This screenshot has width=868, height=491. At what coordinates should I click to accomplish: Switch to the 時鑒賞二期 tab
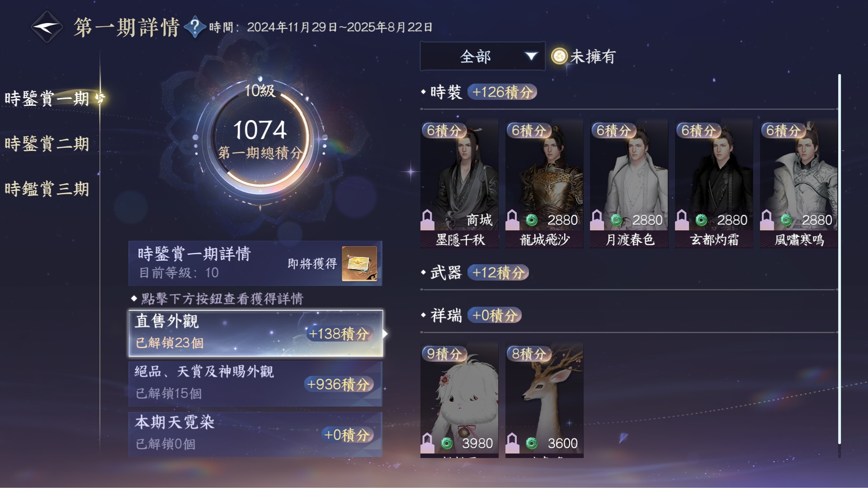point(47,144)
